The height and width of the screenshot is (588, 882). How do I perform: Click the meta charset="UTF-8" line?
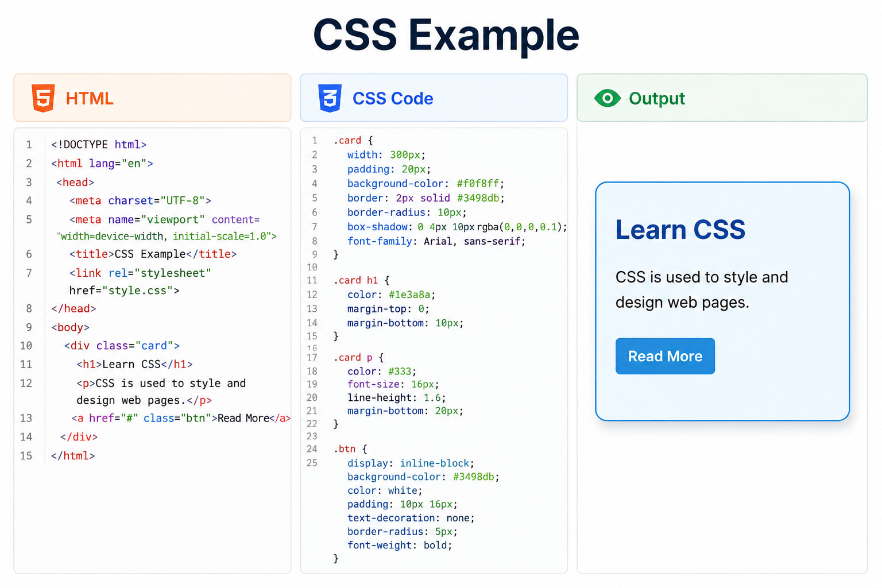(141, 201)
